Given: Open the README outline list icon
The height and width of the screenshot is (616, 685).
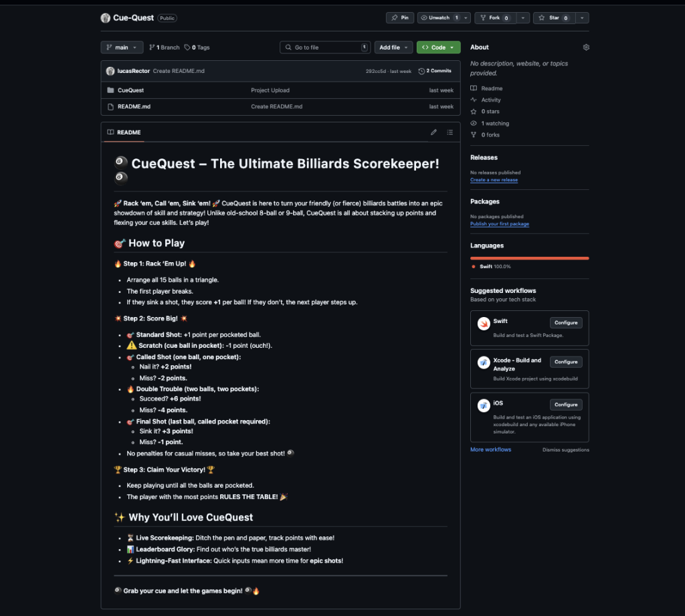Looking at the screenshot, I should tap(450, 132).
